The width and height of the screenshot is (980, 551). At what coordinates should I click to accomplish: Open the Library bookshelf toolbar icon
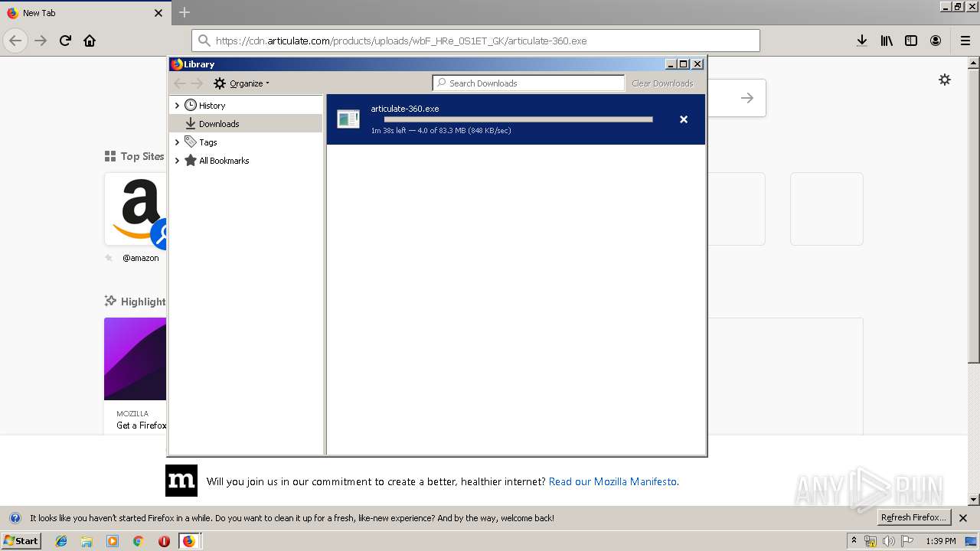(x=887, y=41)
